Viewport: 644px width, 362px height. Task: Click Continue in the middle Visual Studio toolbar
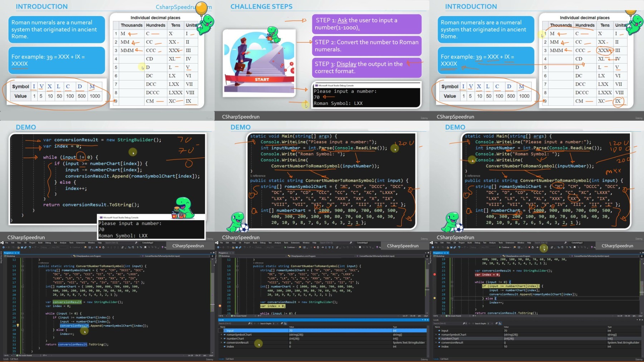tap(290, 247)
